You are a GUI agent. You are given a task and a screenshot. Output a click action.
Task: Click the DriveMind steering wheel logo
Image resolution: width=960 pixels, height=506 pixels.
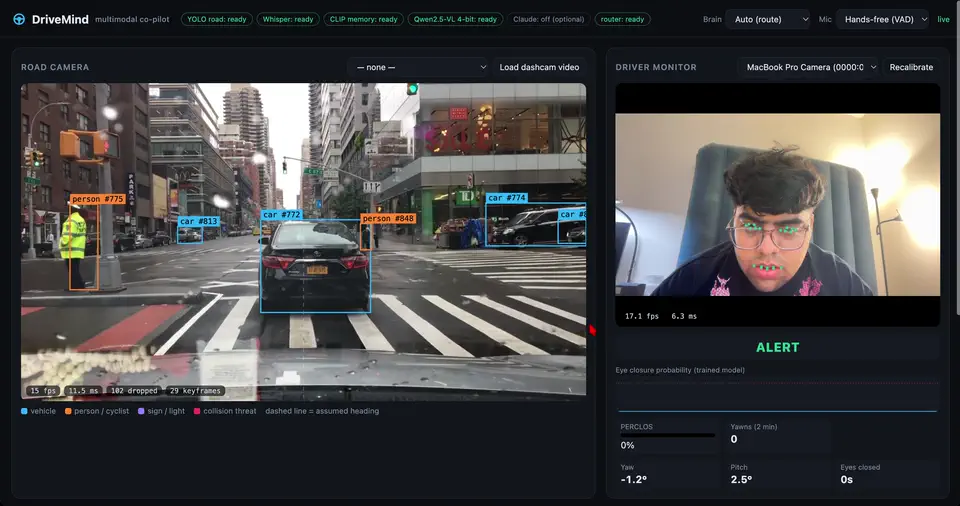(x=19, y=20)
